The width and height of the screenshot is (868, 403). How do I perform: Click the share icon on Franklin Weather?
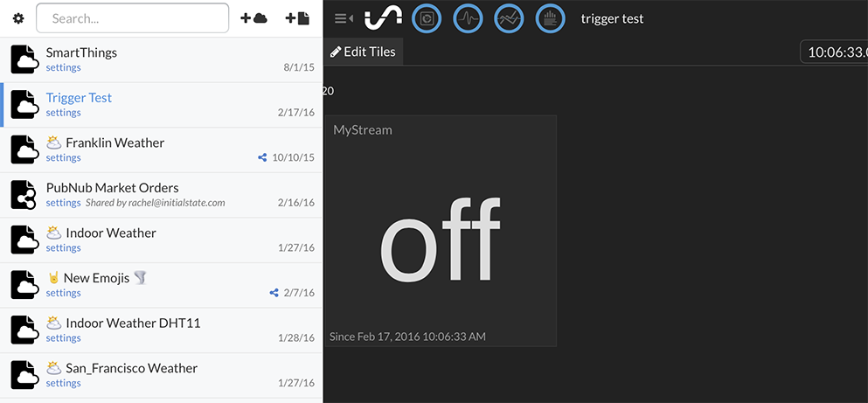pos(262,158)
